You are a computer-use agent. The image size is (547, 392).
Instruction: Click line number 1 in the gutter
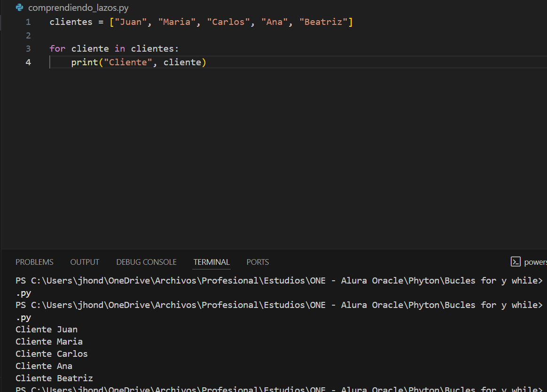click(x=28, y=22)
